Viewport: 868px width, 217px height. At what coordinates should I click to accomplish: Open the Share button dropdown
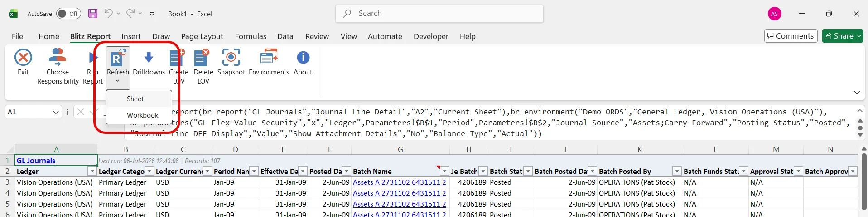[x=859, y=36]
